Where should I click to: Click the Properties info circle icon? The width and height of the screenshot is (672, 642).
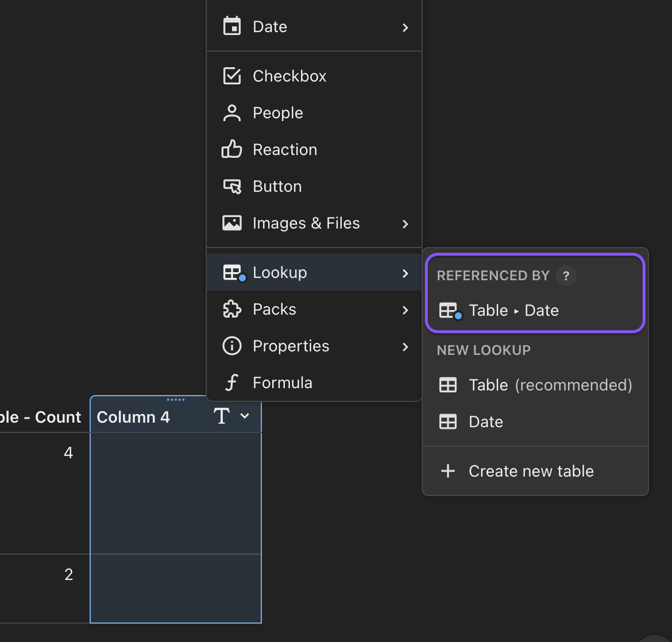pyautogui.click(x=232, y=346)
